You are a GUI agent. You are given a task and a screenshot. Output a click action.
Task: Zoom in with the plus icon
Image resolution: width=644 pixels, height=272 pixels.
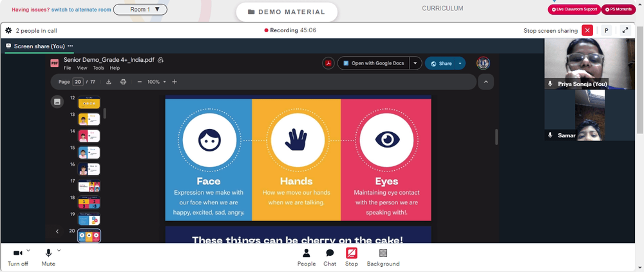(x=175, y=82)
